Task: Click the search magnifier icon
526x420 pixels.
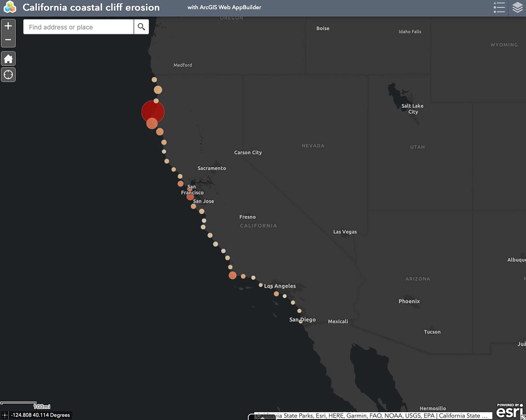Action: [x=141, y=26]
